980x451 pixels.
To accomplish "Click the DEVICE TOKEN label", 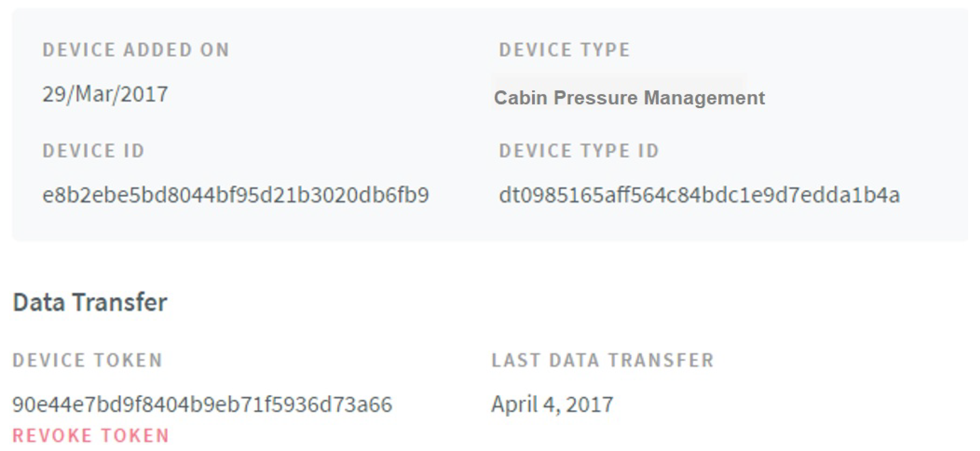I will click(x=88, y=360).
